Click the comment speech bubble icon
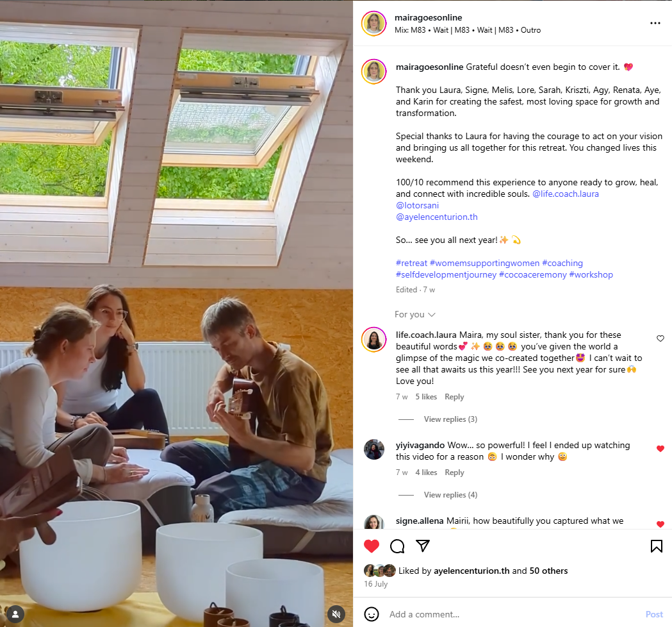 [x=397, y=546]
